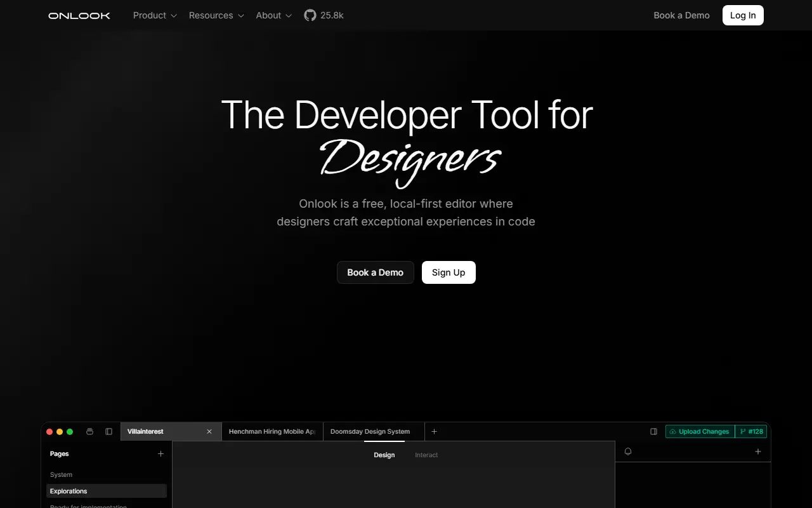Viewport: 812px width, 508px height.
Task: Click the Onlook logo
Action: pos(79,15)
